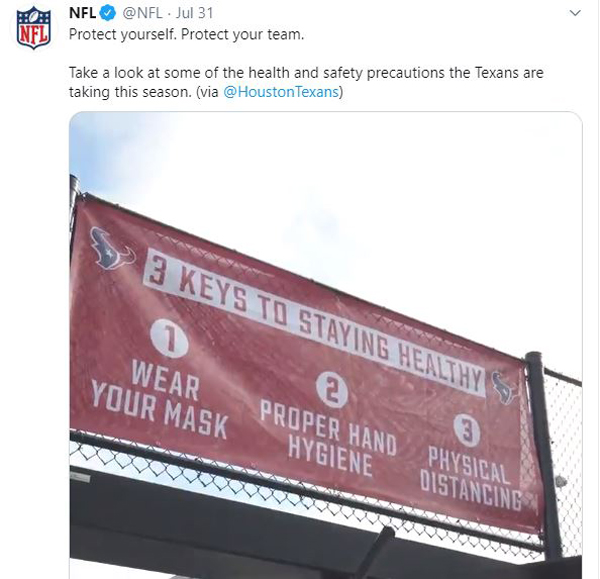The width and height of the screenshot is (600, 579).
Task: Click the number 3 circle on banner
Action: click(467, 431)
